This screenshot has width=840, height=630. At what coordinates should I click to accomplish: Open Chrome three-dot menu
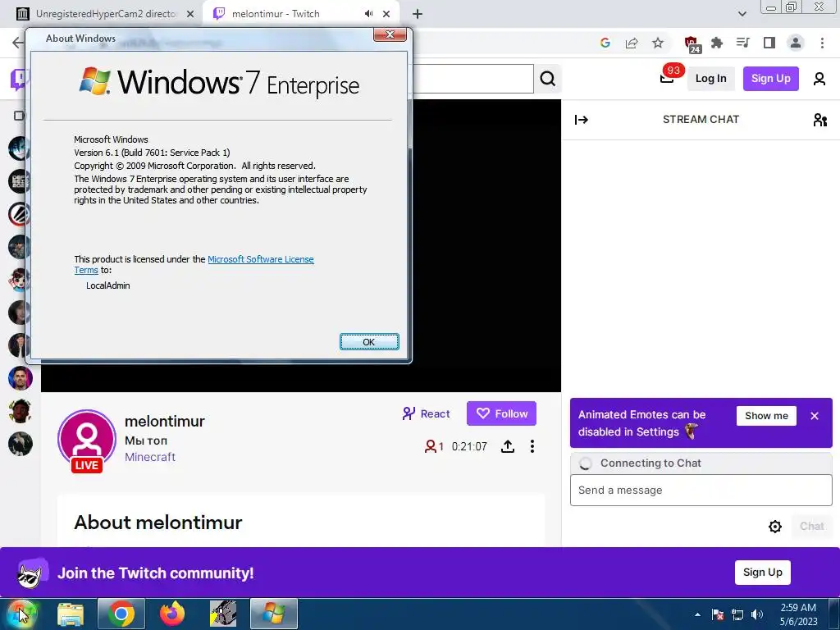pos(822,43)
